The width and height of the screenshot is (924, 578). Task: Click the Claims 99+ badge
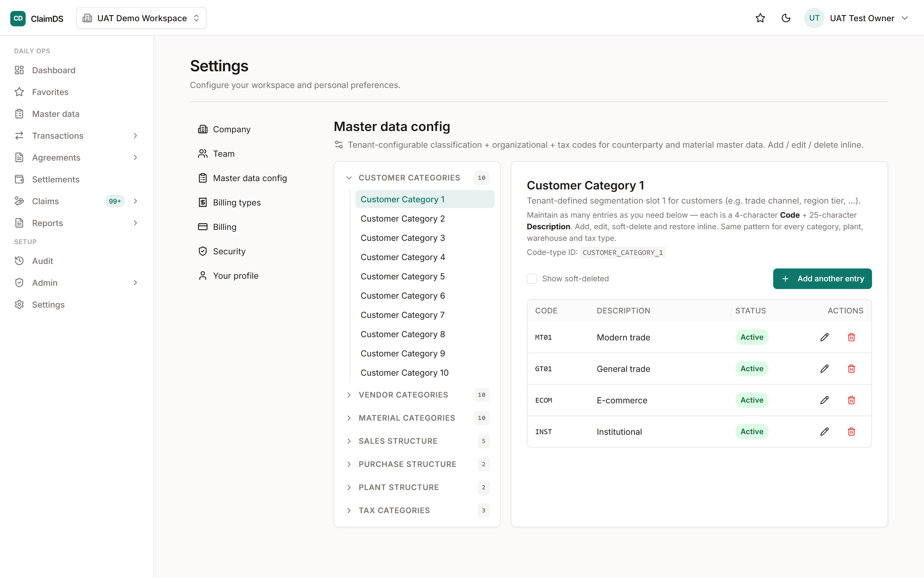point(115,201)
